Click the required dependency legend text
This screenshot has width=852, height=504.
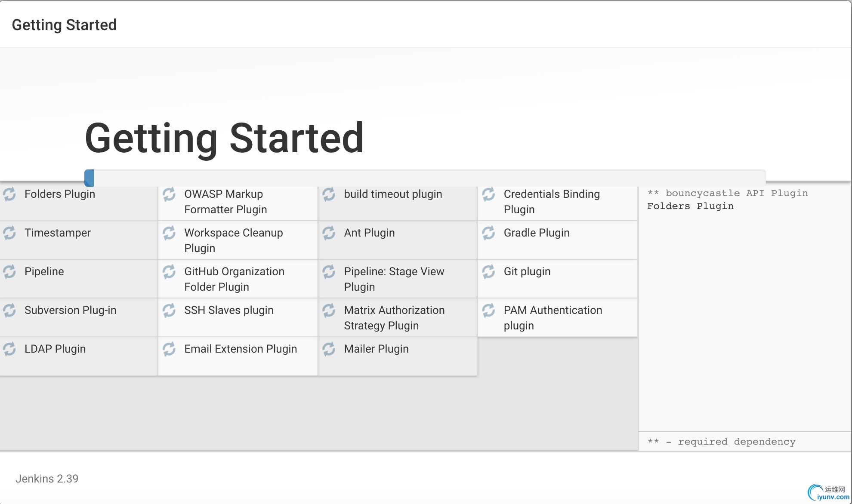click(x=722, y=442)
